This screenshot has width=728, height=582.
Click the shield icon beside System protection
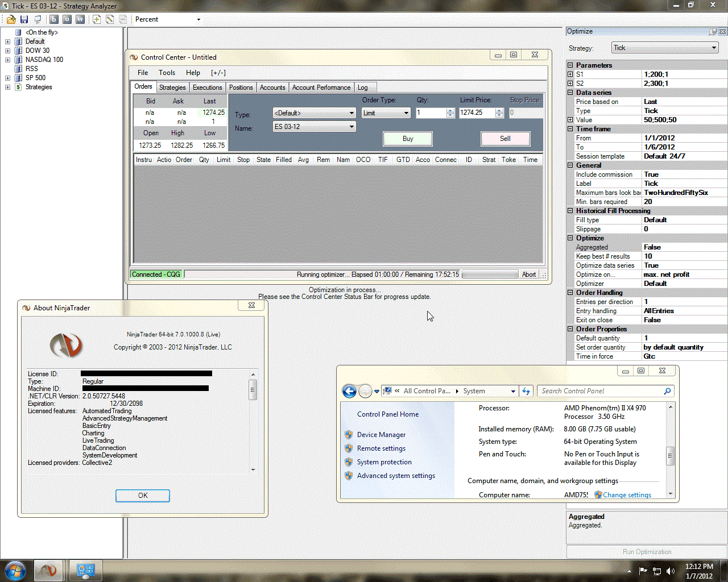point(349,462)
